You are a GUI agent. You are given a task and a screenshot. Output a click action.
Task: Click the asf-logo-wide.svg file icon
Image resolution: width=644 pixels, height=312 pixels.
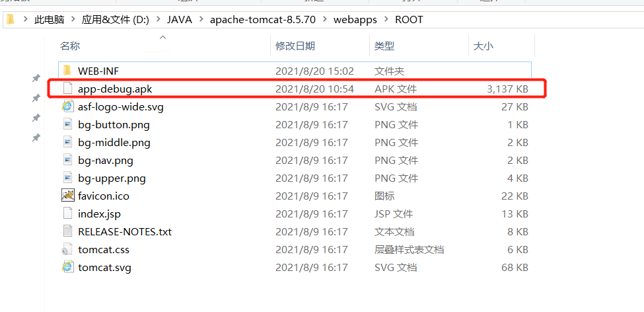point(67,107)
